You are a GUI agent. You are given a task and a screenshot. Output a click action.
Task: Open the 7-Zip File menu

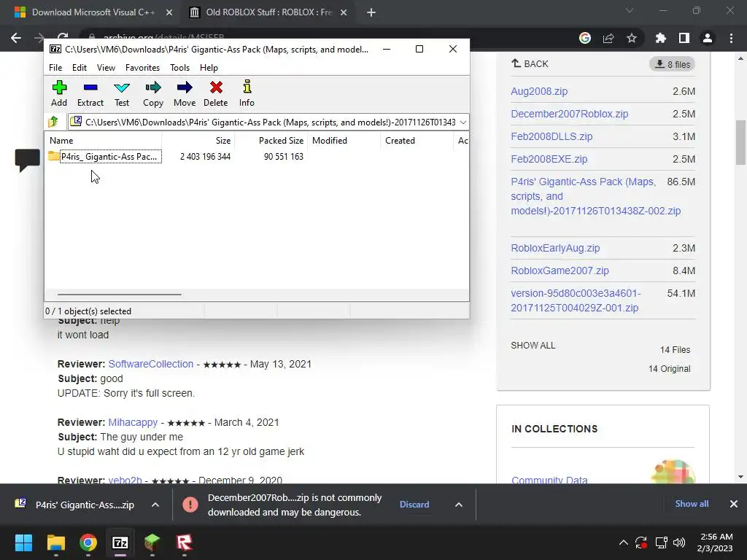55,68
